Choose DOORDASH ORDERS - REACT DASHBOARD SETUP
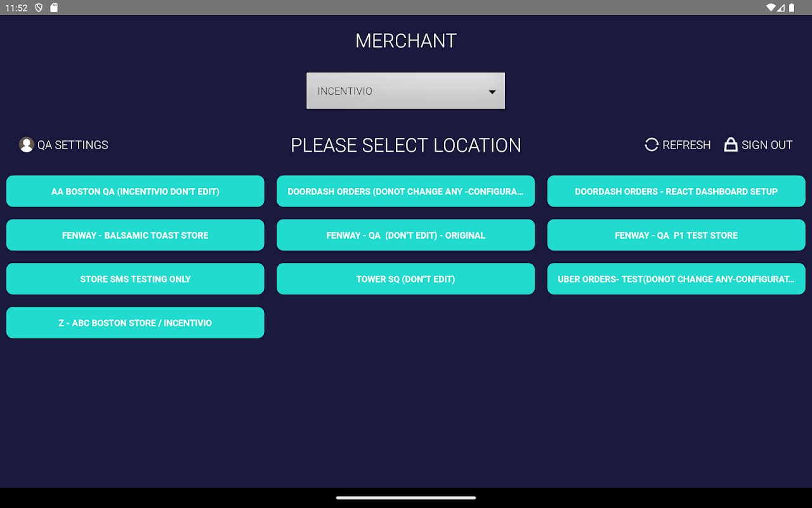This screenshot has height=508, width=812. tap(676, 191)
